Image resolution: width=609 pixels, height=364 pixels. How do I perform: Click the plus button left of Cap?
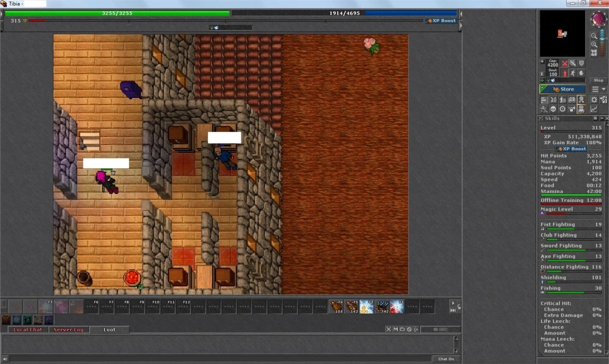542,62
